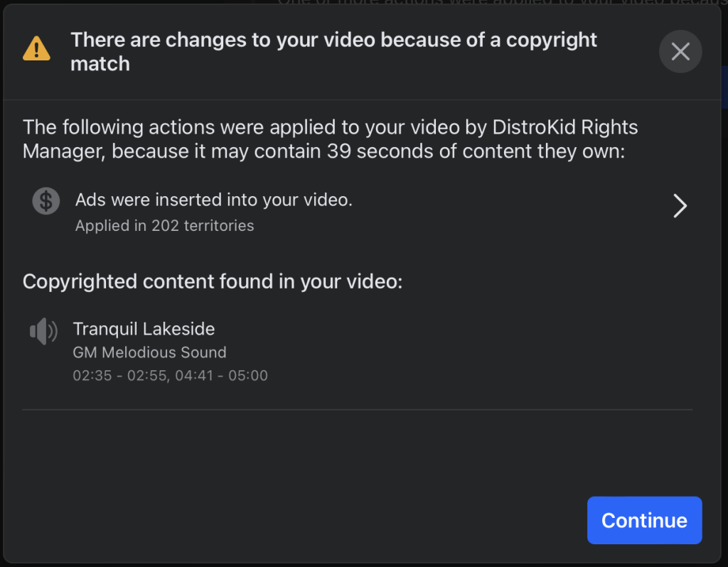Click "Applied in 202 territories" text

click(164, 225)
